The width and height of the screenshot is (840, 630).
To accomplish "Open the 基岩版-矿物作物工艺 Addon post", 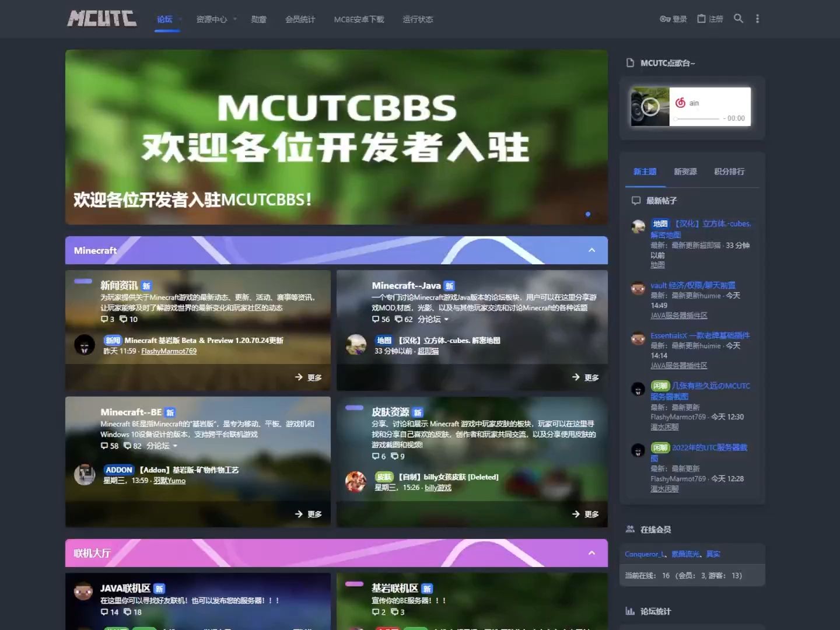I will [189, 470].
